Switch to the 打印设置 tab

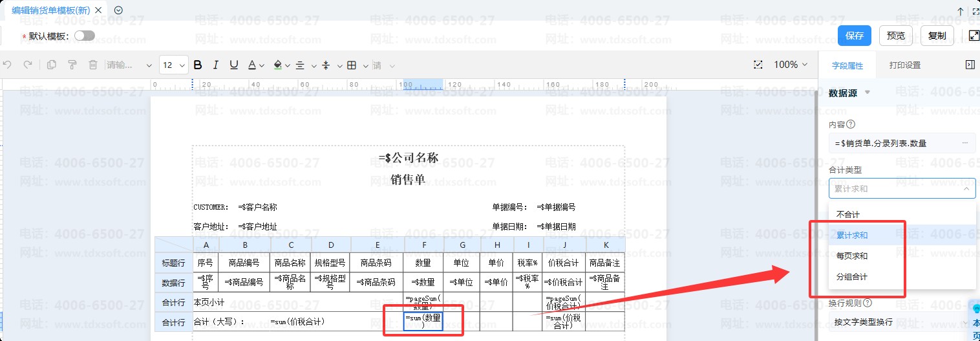(x=904, y=65)
